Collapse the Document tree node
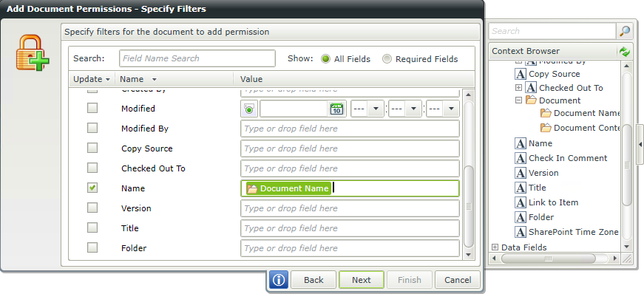This screenshot has height=294, width=644. click(518, 100)
